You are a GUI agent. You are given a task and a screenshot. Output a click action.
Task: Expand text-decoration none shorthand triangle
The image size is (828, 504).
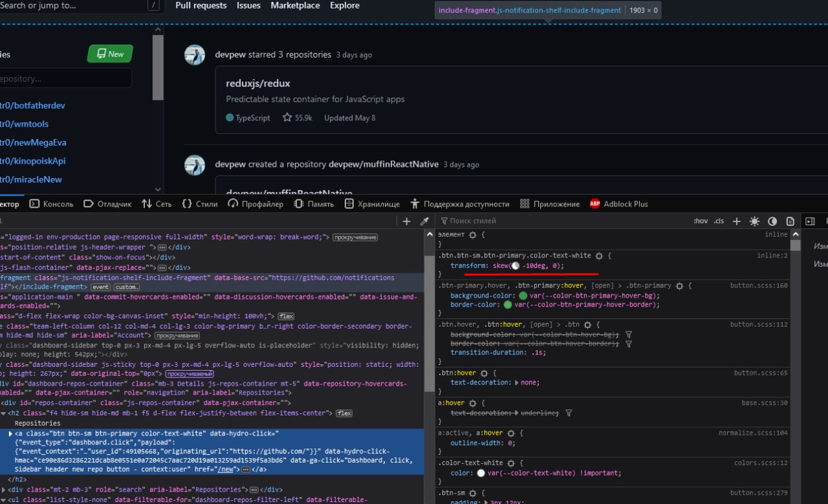coord(516,382)
